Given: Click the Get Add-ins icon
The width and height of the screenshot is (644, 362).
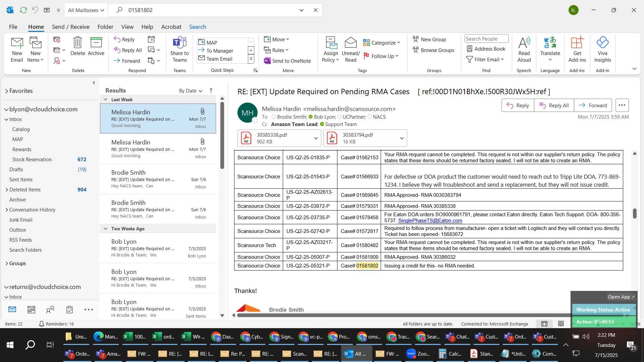Looking at the screenshot, I should tap(577, 50).
